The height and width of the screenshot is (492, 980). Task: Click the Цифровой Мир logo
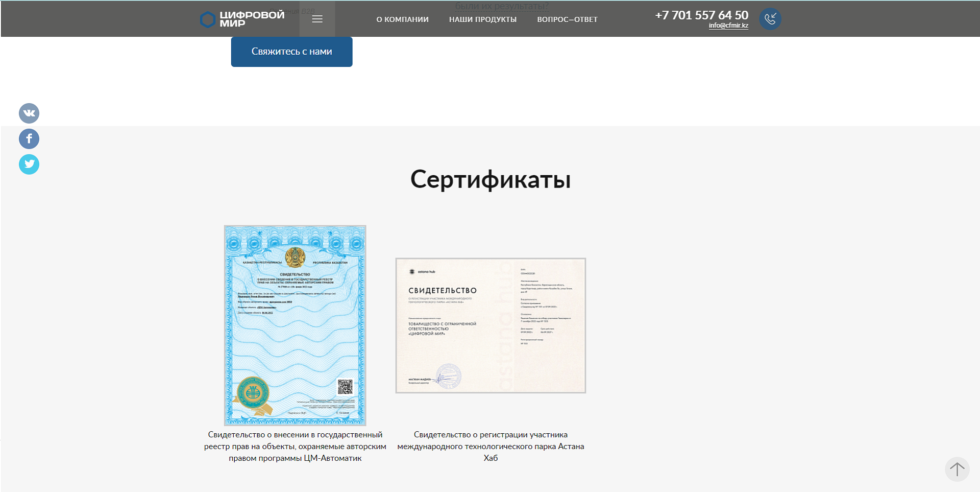click(242, 19)
